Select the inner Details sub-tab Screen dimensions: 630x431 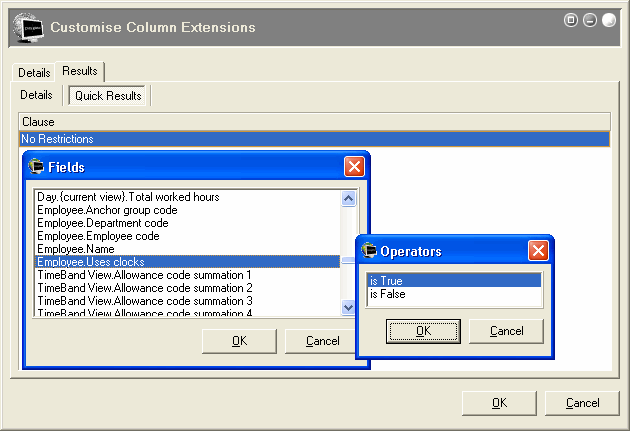tap(37, 95)
